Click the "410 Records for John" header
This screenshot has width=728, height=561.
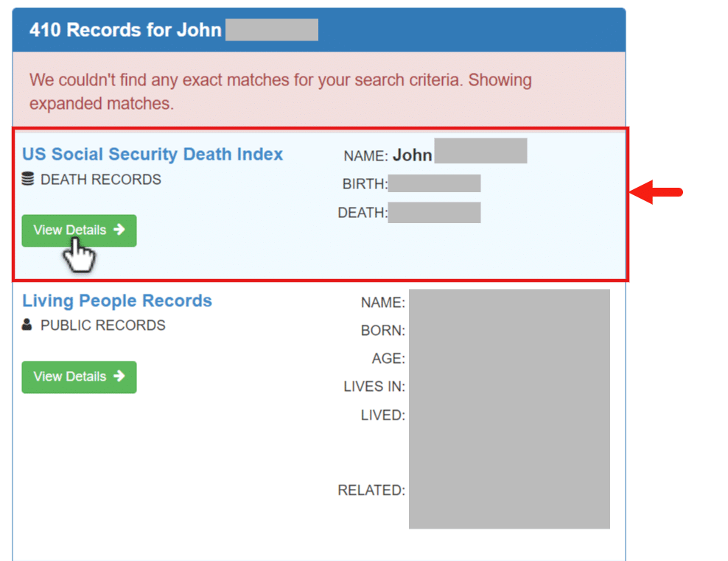[125, 30]
